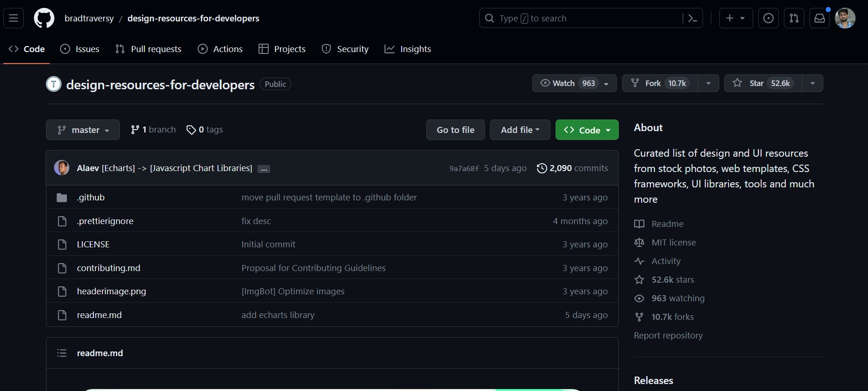The image size is (868, 391).
Task: Open the latest commit message '[Echarts] -> [Javascript Chart Libraries]'
Action: [177, 168]
